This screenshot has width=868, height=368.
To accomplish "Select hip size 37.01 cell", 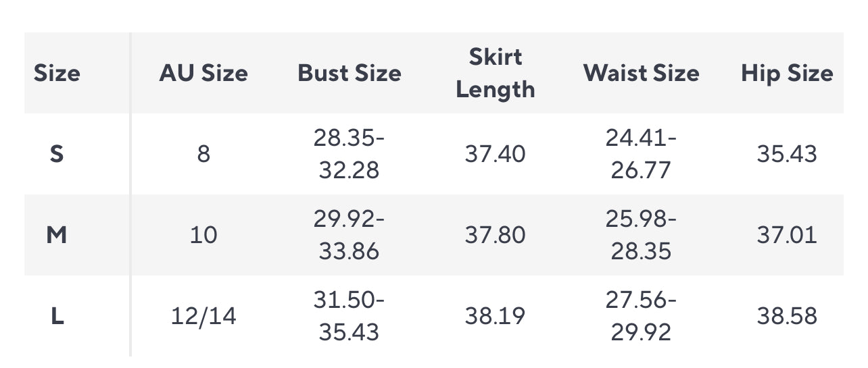I will click(787, 235).
